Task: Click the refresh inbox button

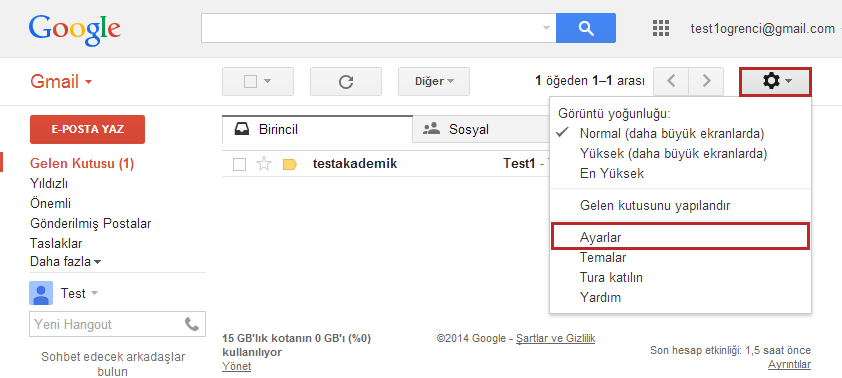Action: coord(346,82)
